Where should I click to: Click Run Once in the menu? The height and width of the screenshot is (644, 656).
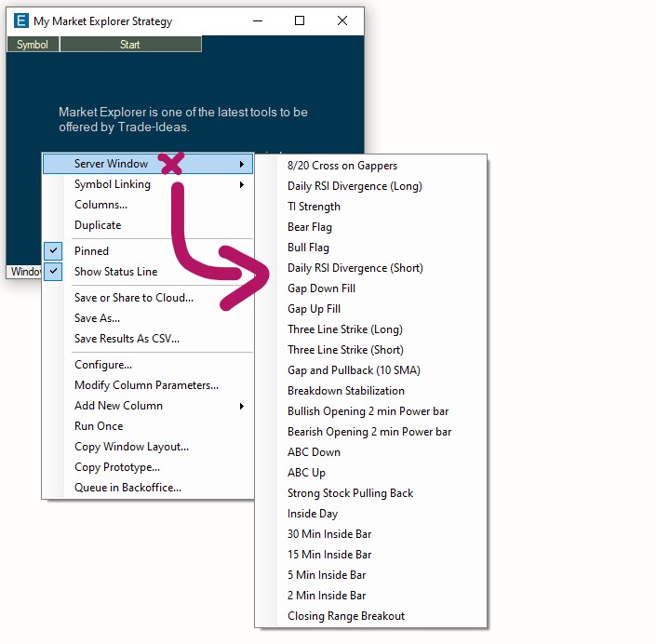pyautogui.click(x=99, y=426)
